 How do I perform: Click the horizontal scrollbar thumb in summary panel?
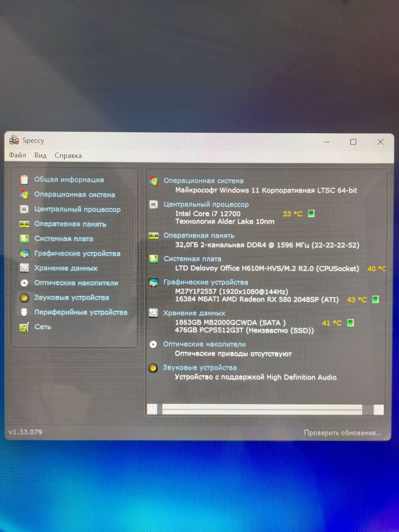262,409
